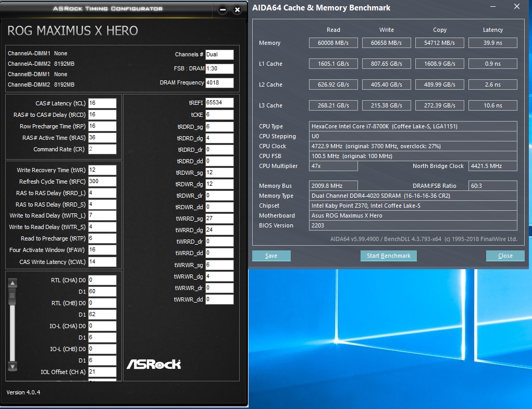
Task: Click the RTL panel scrollbar thumb
Action: click(x=13, y=296)
